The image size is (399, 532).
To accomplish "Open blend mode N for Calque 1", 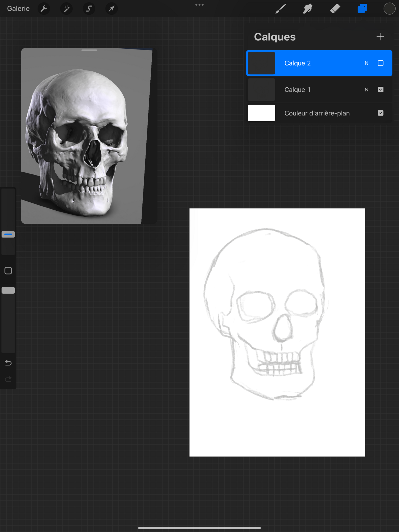I will 366,90.
